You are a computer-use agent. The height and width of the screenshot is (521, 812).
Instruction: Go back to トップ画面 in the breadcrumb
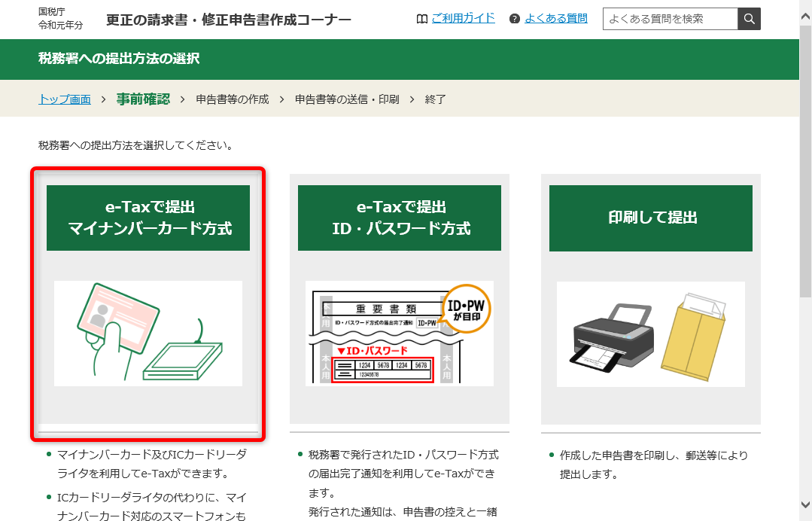click(65, 99)
